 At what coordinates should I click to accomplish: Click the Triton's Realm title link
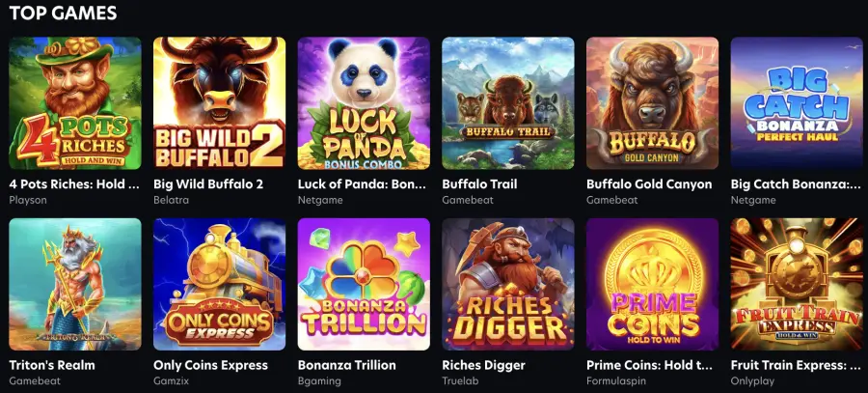(x=52, y=365)
